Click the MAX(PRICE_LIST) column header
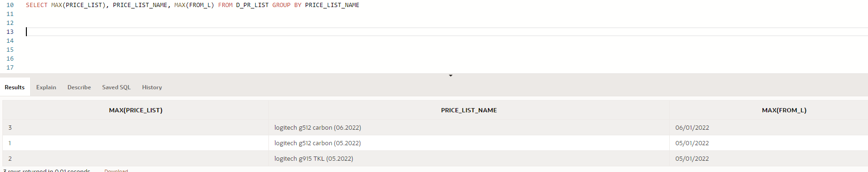 click(136, 110)
